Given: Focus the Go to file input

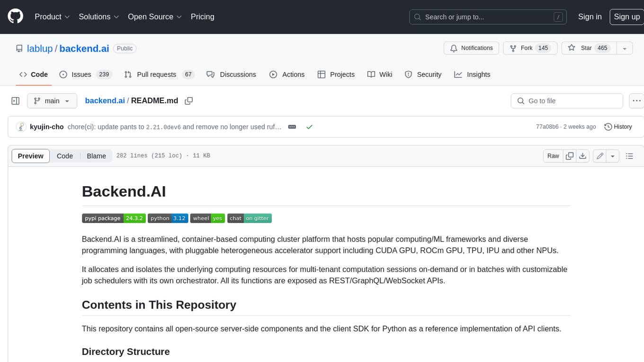Looking at the screenshot, I should click(x=567, y=101).
